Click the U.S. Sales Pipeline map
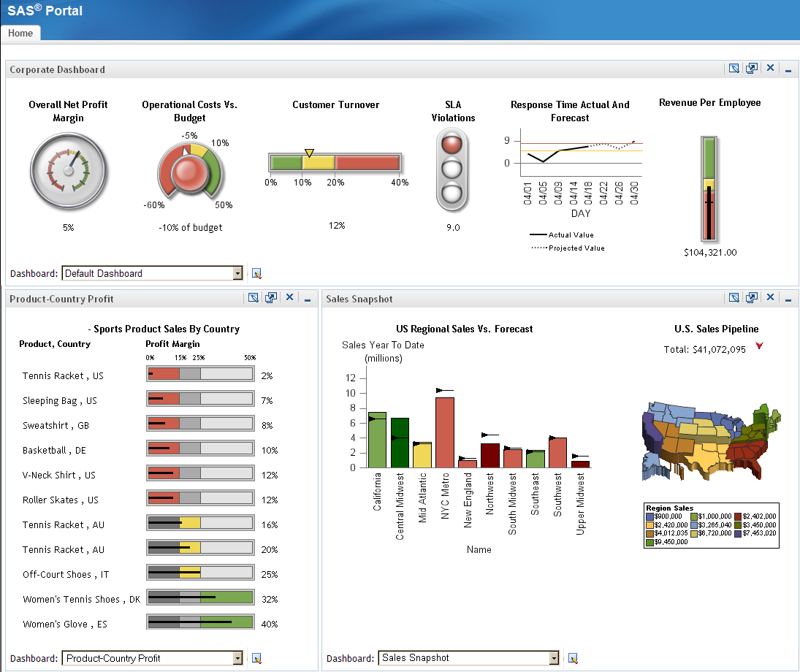This screenshot has height=672, width=800. point(706,442)
